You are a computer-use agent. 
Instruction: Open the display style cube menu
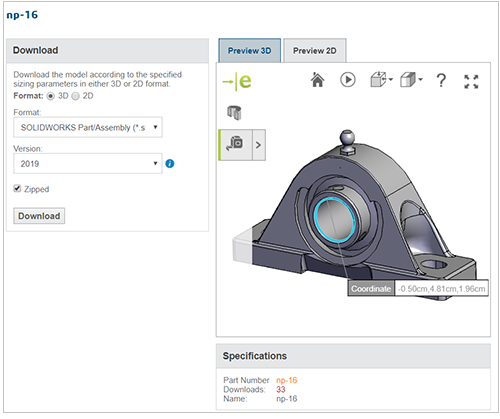coord(411,80)
